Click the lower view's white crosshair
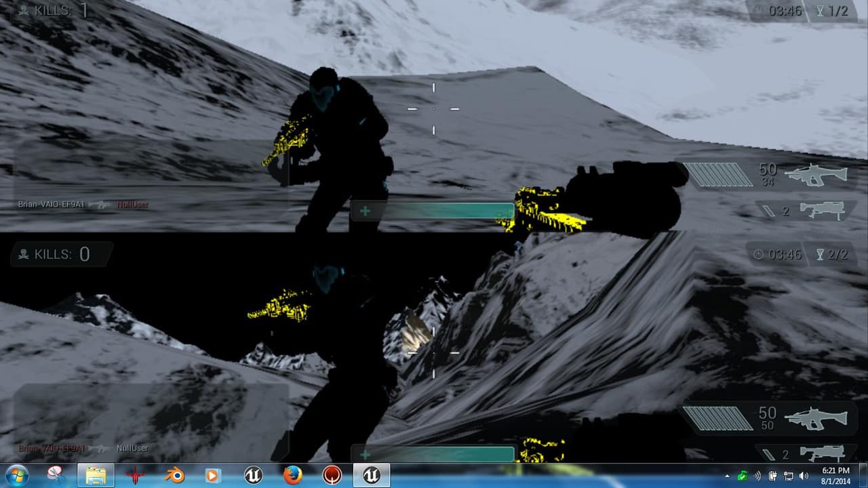The height and width of the screenshot is (488, 868). pos(433,352)
